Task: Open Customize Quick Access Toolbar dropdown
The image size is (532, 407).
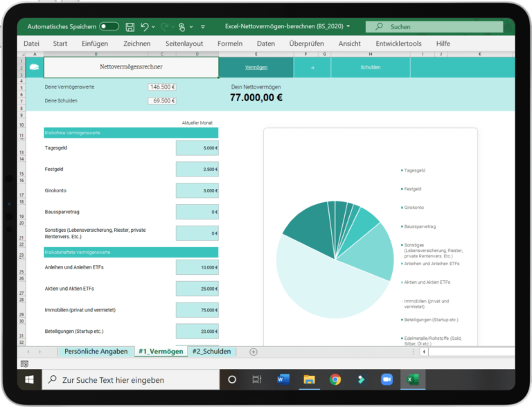Action: coord(203,27)
